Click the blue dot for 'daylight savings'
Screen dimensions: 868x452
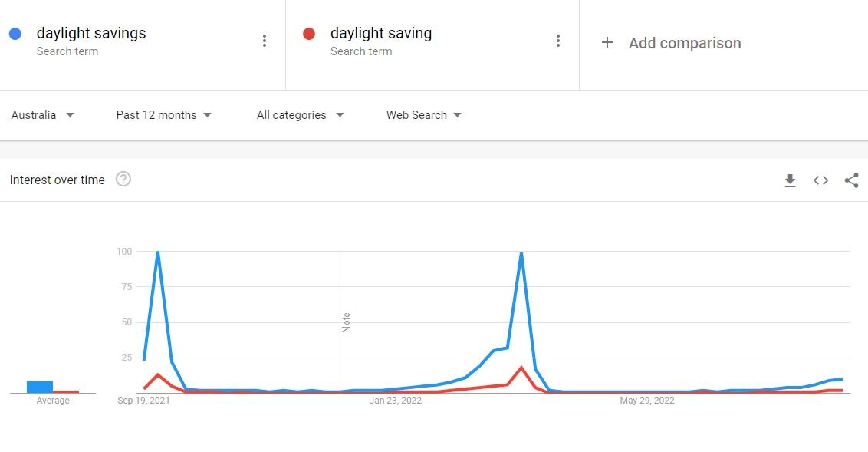[15, 34]
